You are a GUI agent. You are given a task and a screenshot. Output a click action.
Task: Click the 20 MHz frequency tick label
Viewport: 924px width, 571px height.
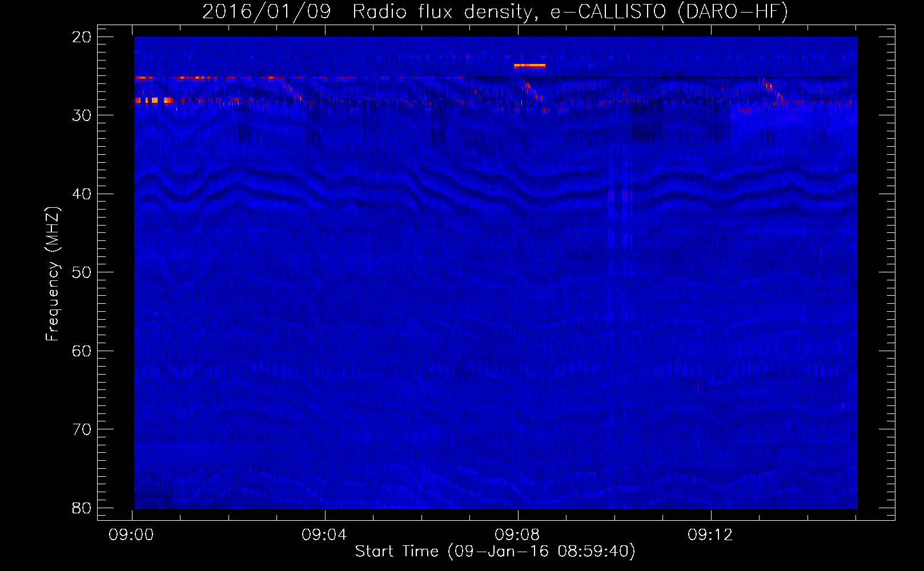[82, 37]
